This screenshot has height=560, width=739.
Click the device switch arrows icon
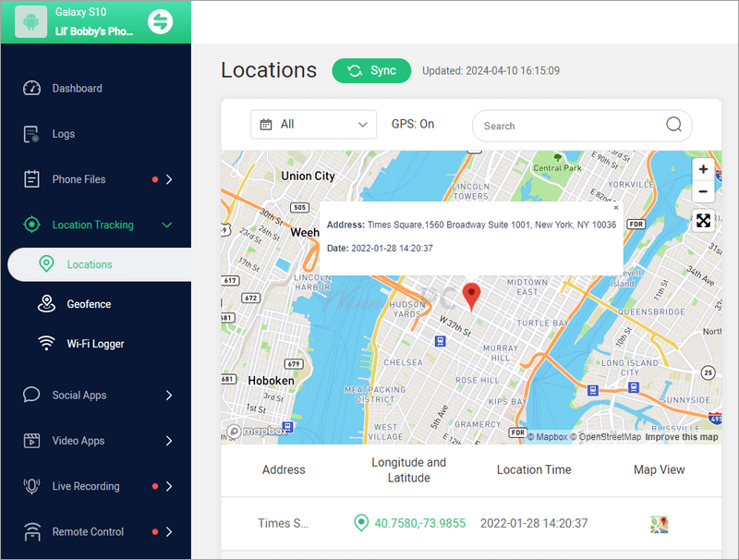click(x=160, y=21)
